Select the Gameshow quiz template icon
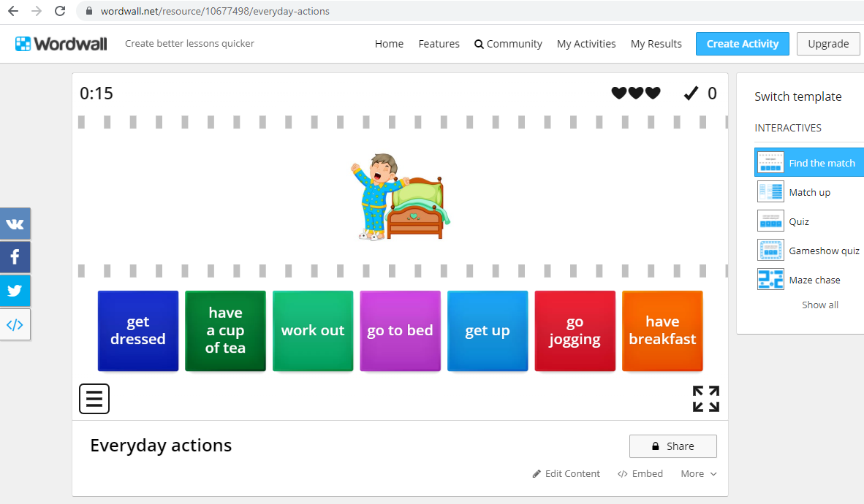The image size is (864, 504). click(x=770, y=250)
